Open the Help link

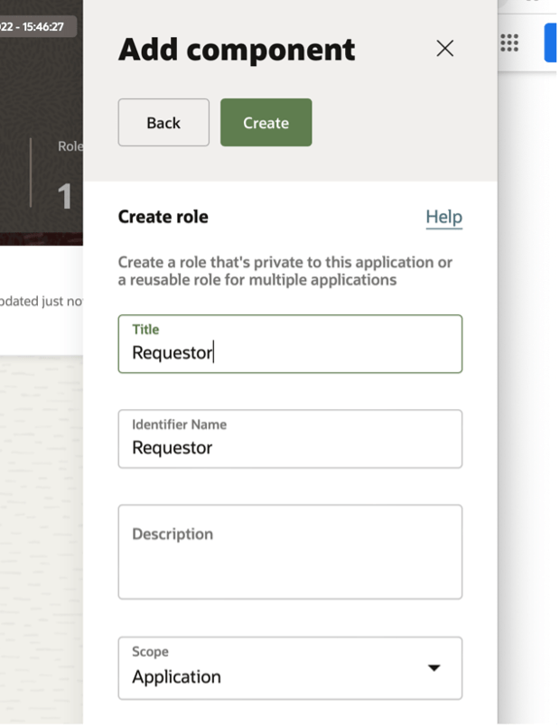pyautogui.click(x=443, y=217)
